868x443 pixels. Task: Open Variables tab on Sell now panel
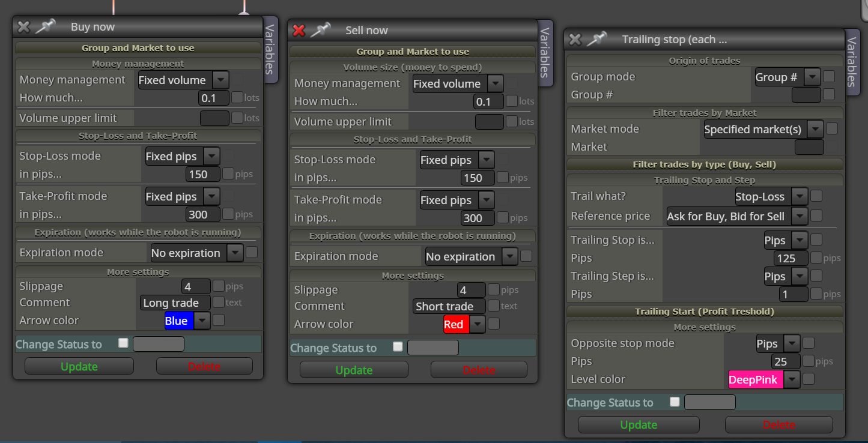(545, 53)
